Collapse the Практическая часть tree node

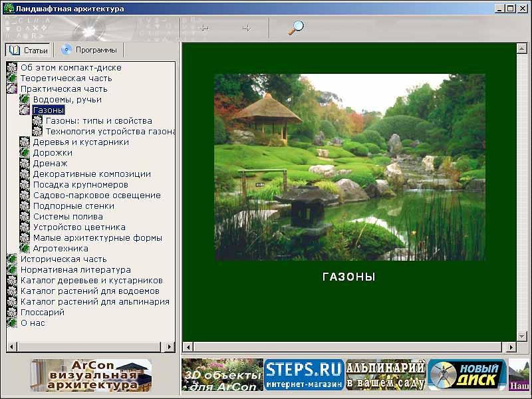[x=12, y=89]
